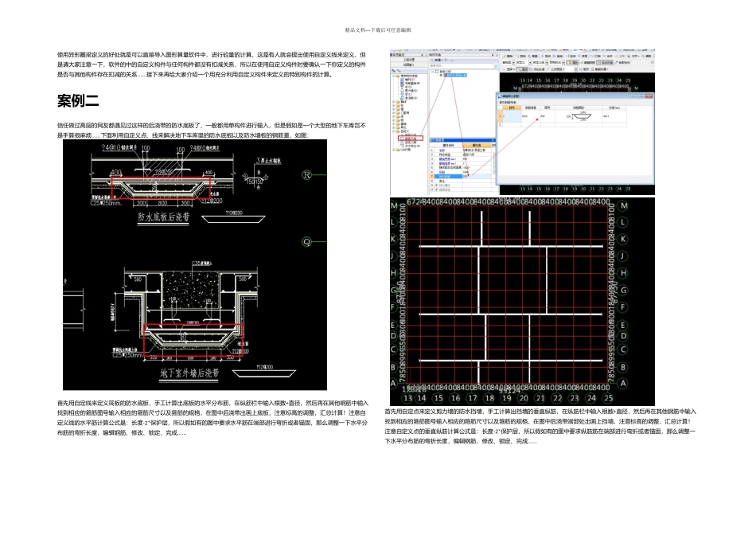Click the 移动 toolbar icon
Screen dimensions: 756x535
click(x=546, y=56)
